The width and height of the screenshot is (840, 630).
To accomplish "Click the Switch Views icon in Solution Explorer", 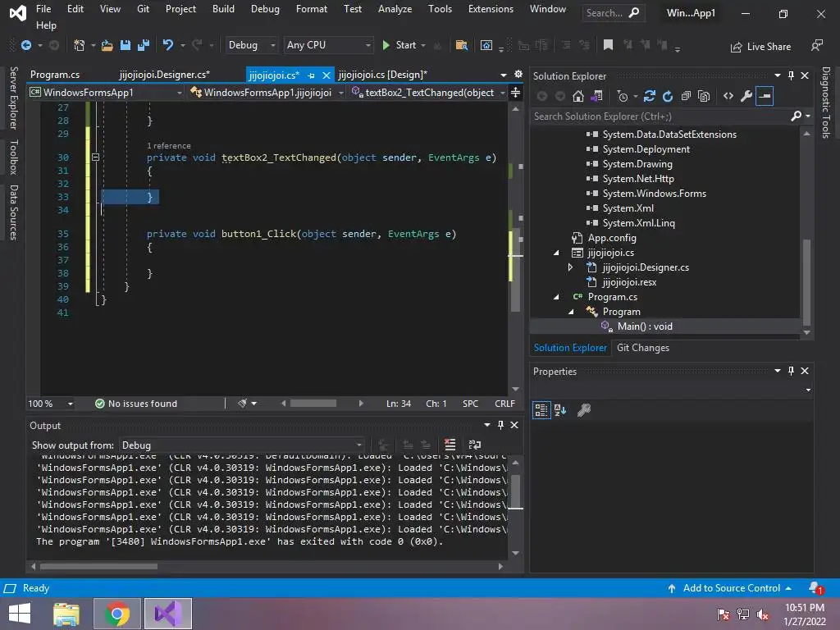I will click(x=596, y=97).
